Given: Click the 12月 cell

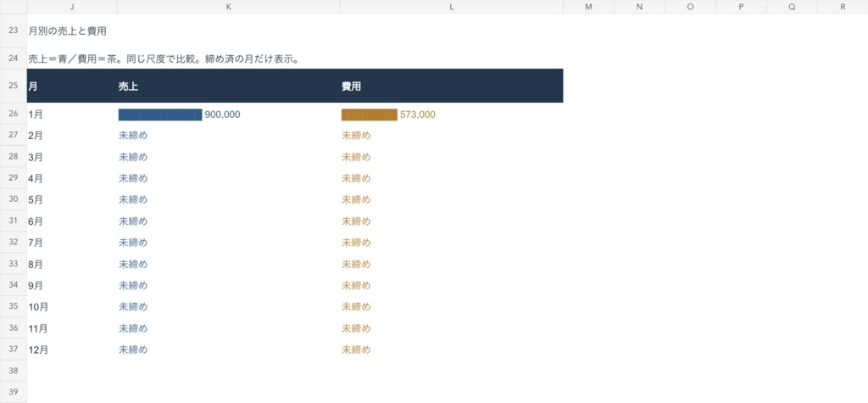Looking at the screenshot, I should [72, 350].
